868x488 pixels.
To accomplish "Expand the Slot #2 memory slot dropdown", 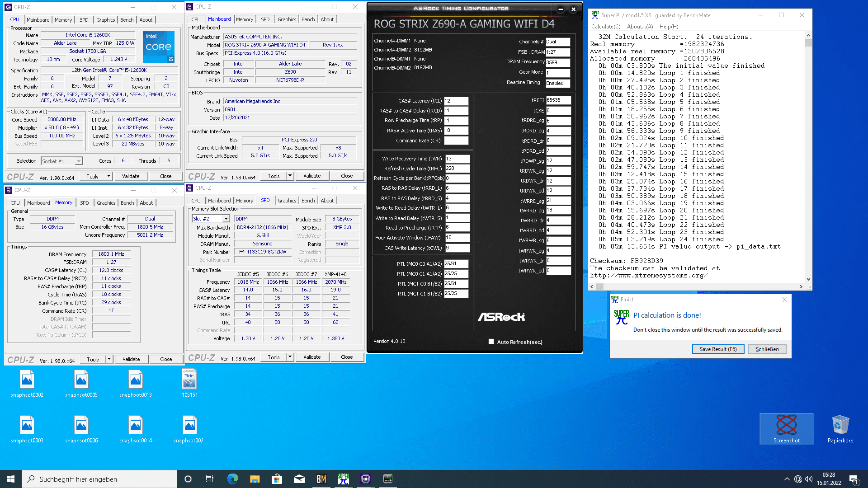I will [x=226, y=219].
